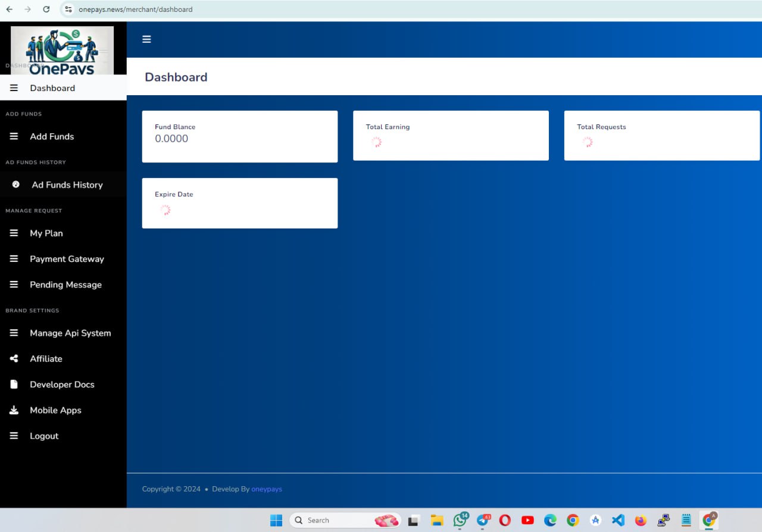Click the Ad Funds History clock icon

tap(16, 184)
